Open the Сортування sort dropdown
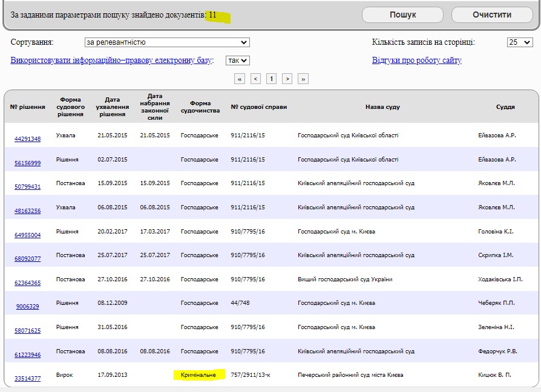This screenshot has height=392, width=541. coord(167,42)
